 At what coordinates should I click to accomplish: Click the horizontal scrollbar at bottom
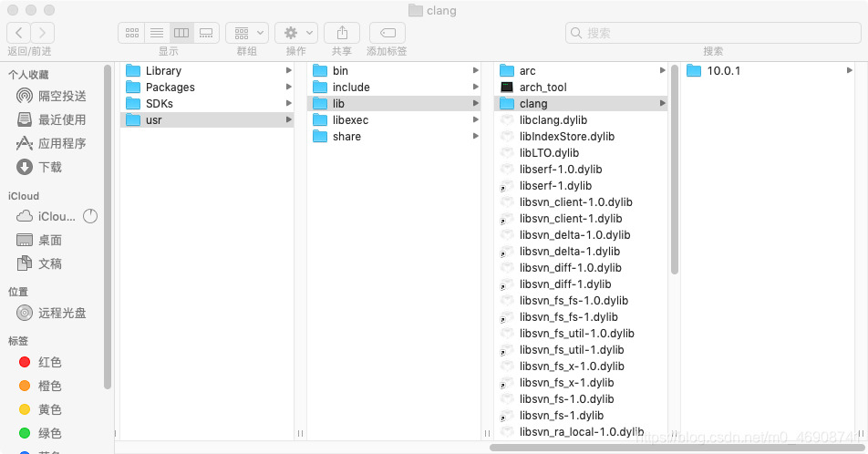pyautogui.click(x=678, y=448)
